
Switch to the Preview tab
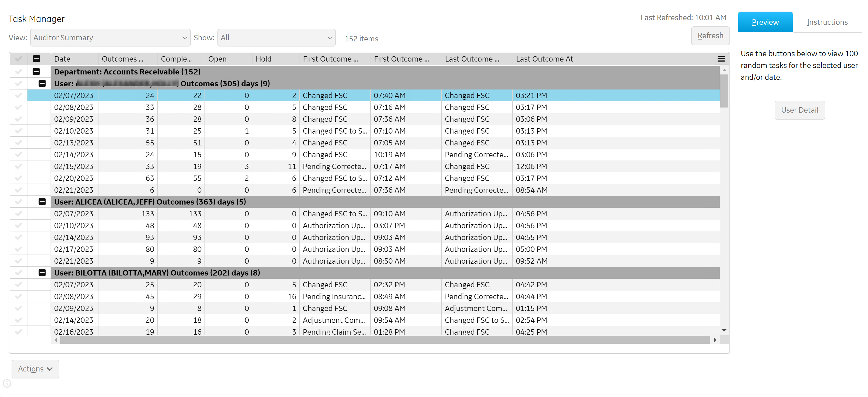tap(765, 22)
